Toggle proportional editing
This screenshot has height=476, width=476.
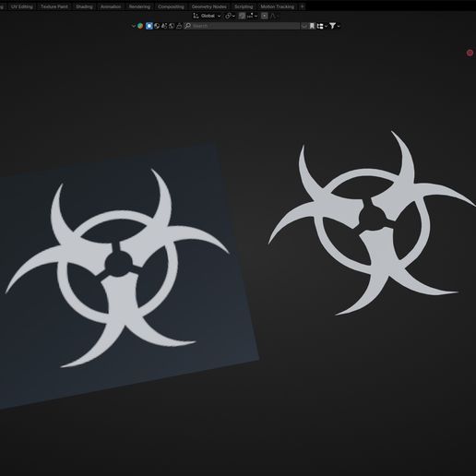(264, 16)
